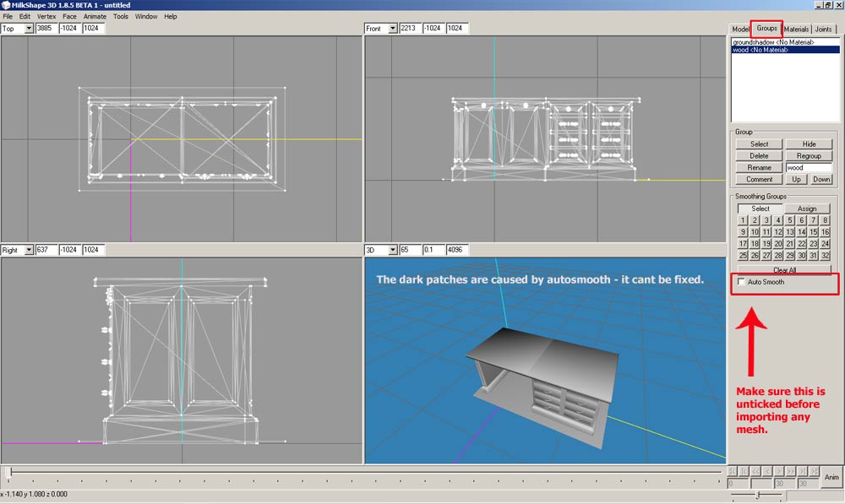
Task: Click smoothing group 32 button
Action: click(825, 256)
